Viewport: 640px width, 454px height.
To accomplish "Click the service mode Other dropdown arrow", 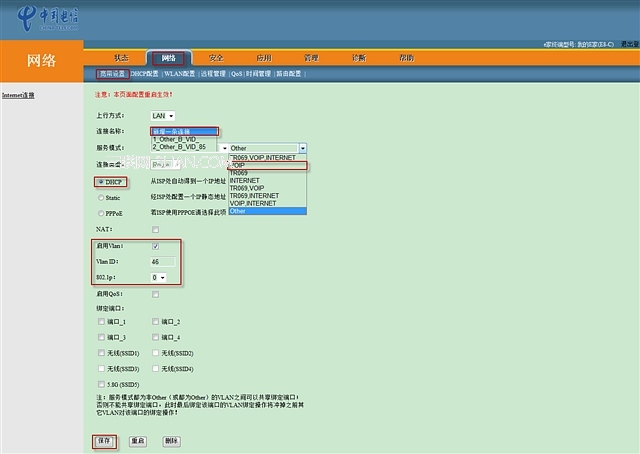I will [302, 148].
